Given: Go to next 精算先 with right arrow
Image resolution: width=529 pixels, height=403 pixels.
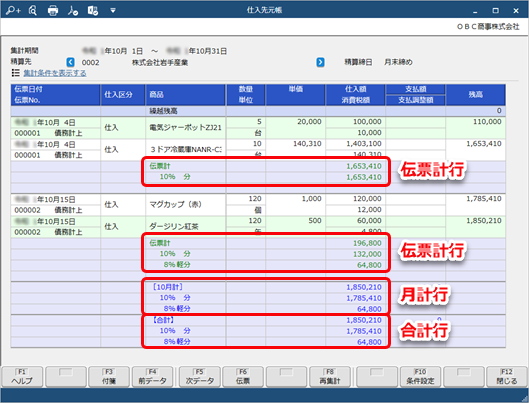Looking at the screenshot, I should click(321, 62).
